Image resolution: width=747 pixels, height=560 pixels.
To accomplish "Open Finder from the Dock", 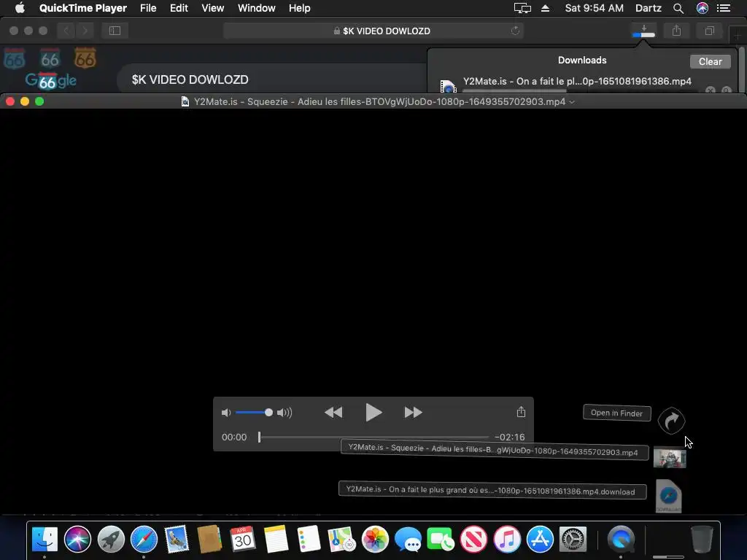I will tap(44, 539).
